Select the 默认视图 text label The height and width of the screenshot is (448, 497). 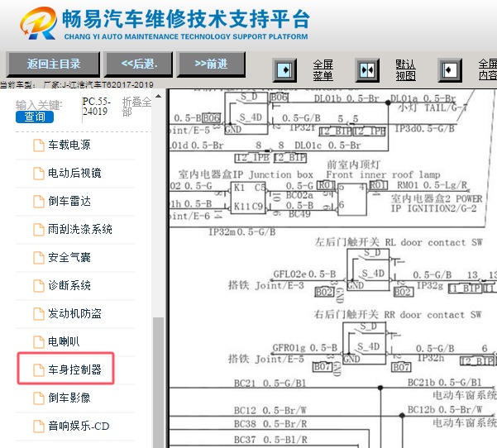coord(405,70)
